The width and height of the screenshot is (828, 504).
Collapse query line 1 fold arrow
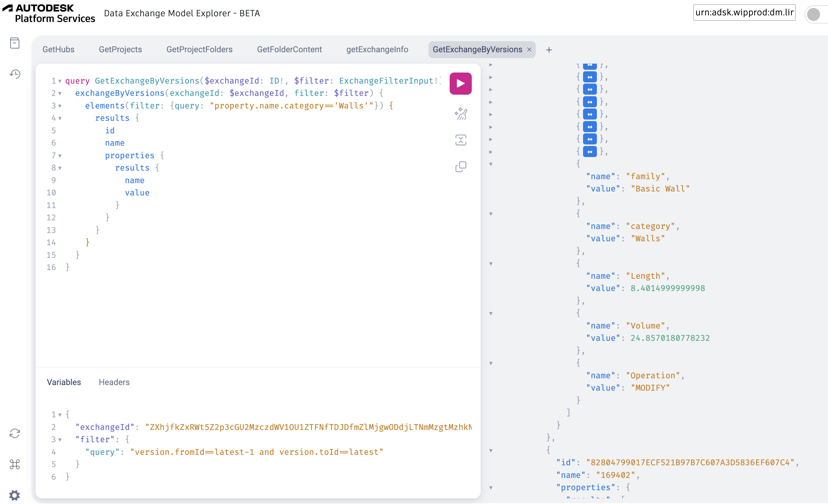click(x=60, y=81)
